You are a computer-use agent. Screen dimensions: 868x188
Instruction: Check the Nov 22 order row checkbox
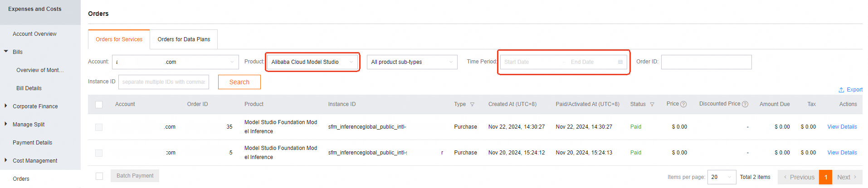(99, 127)
